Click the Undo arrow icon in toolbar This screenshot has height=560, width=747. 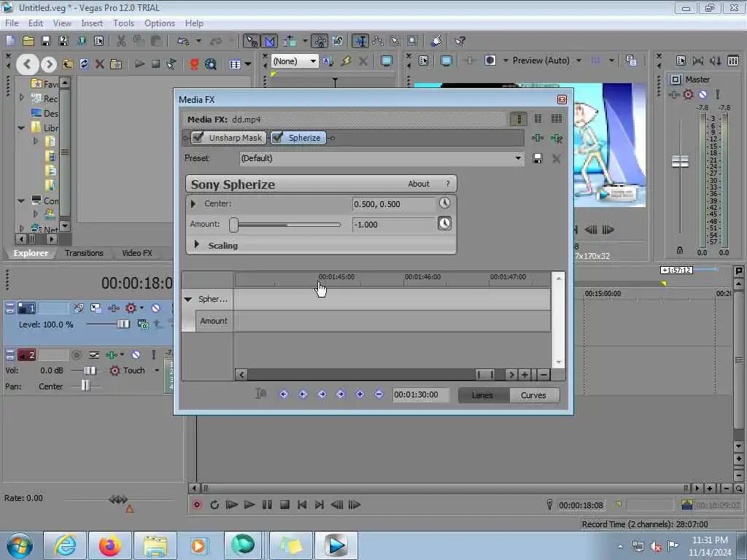[x=183, y=42]
